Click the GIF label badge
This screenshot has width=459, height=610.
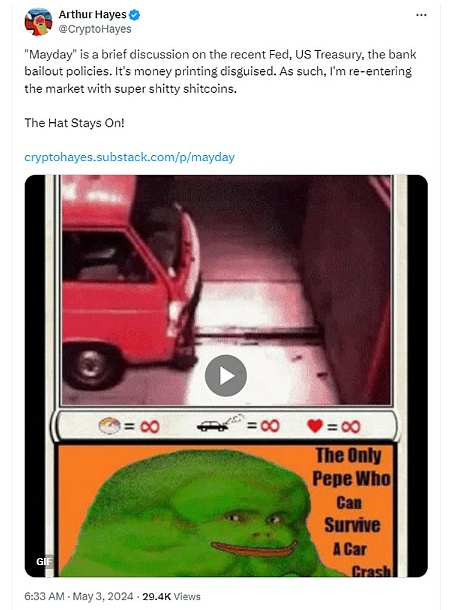(x=44, y=561)
